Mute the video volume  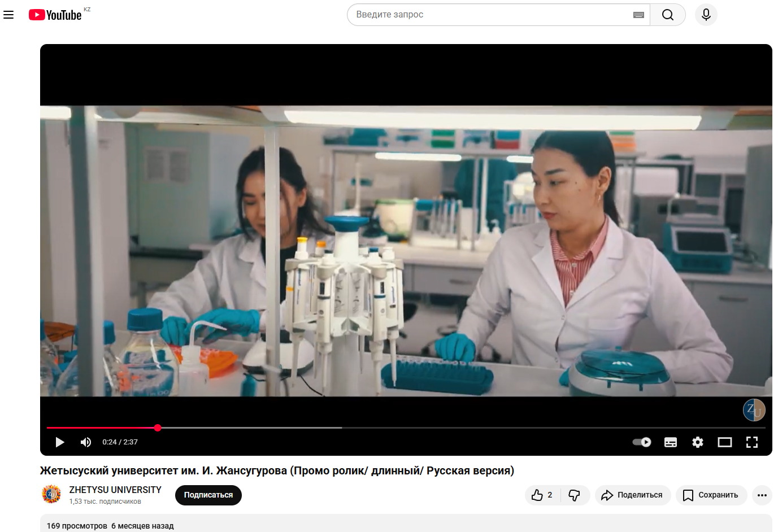[x=86, y=442]
